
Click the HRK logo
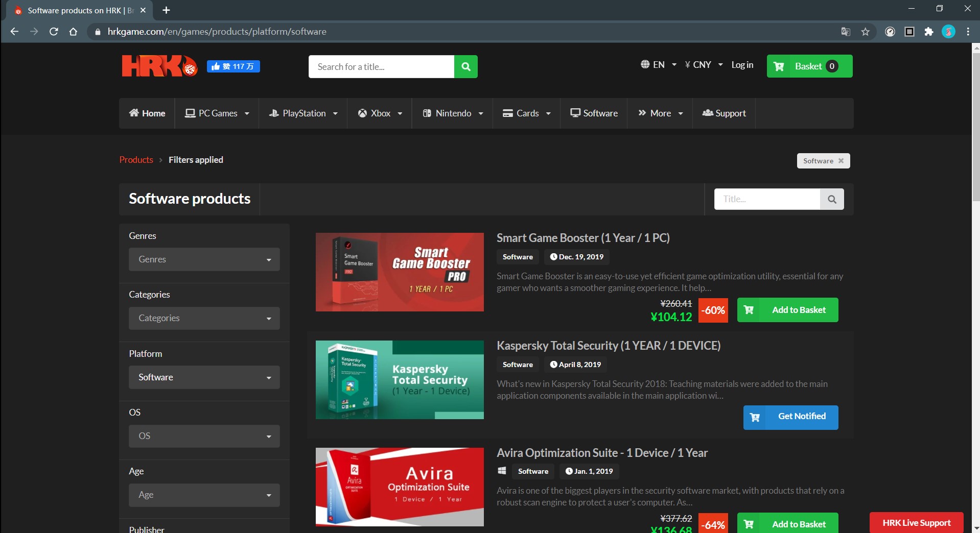[159, 66]
